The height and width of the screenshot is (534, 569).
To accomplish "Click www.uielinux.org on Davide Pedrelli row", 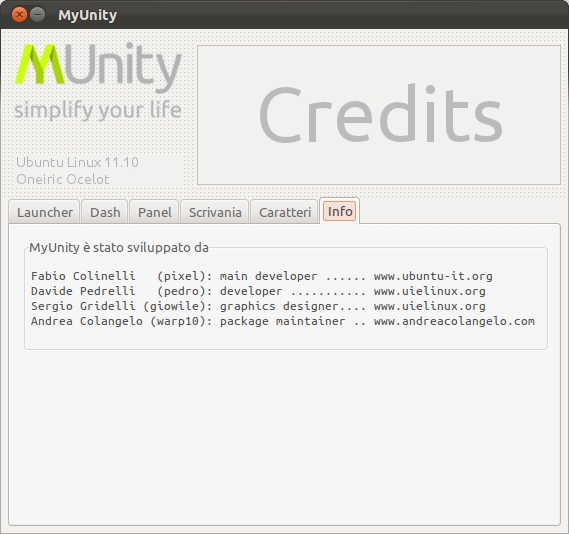I will 429,291.
